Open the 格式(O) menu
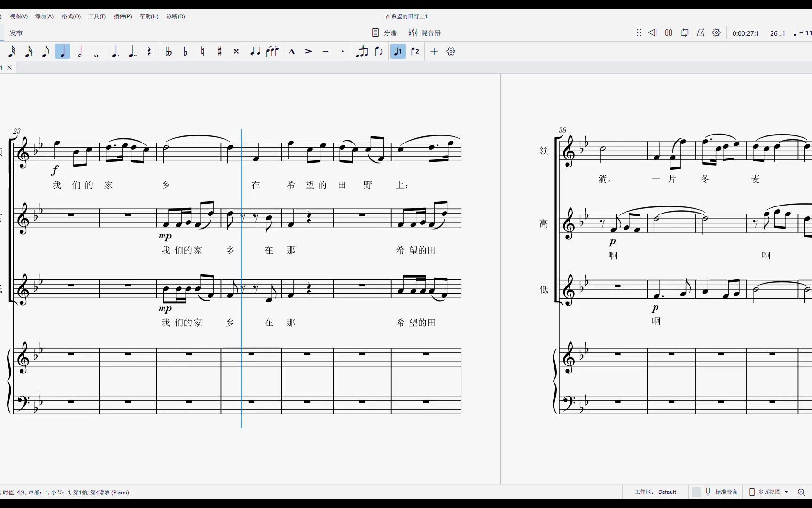Image resolution: width=812 pixels, height=508 pixels. tap(71, 16)
